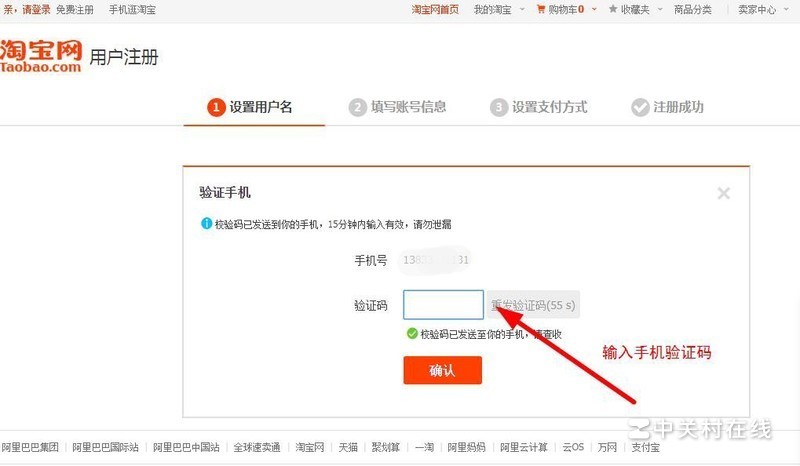
Task: Click step 1 orange number circle
Action: click(x=216, y=107)
